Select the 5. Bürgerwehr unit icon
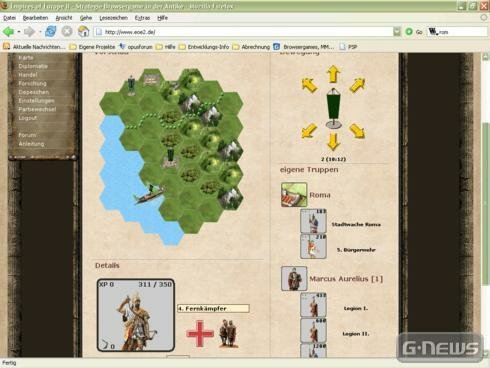This screenshot has width=490, height=368. pyautogui.click(x=313, y=247)
